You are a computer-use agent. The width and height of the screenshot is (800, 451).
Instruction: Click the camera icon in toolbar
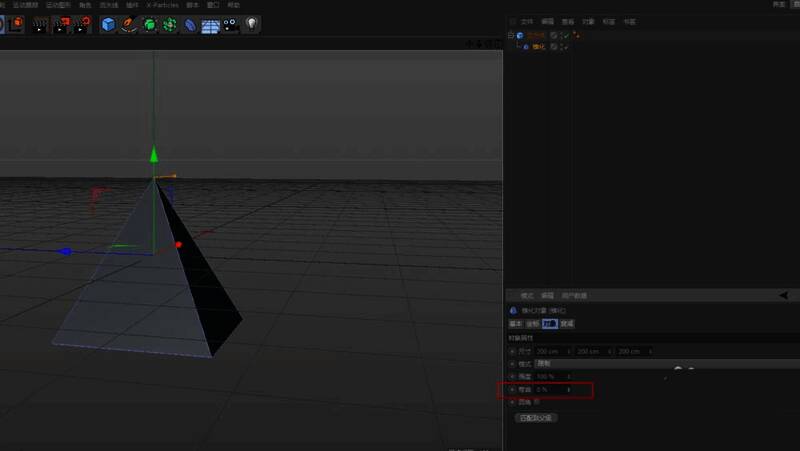click(x=231, y=24)
